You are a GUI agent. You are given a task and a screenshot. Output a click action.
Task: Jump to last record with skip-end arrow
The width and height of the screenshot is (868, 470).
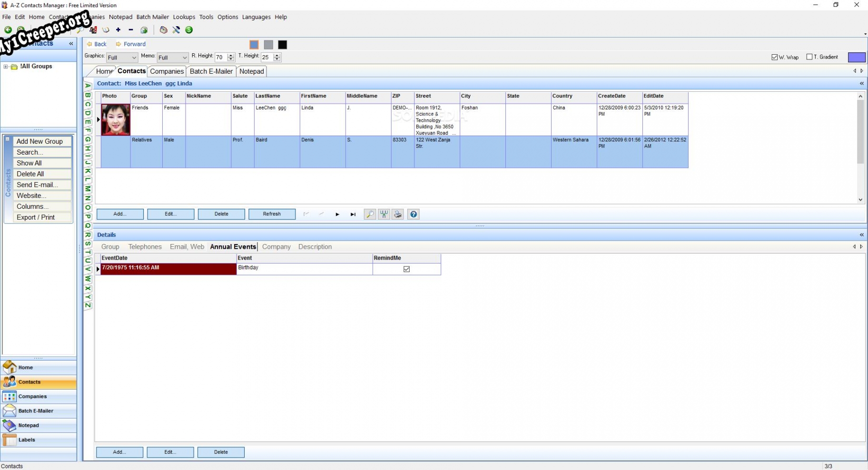pos(353,215)
